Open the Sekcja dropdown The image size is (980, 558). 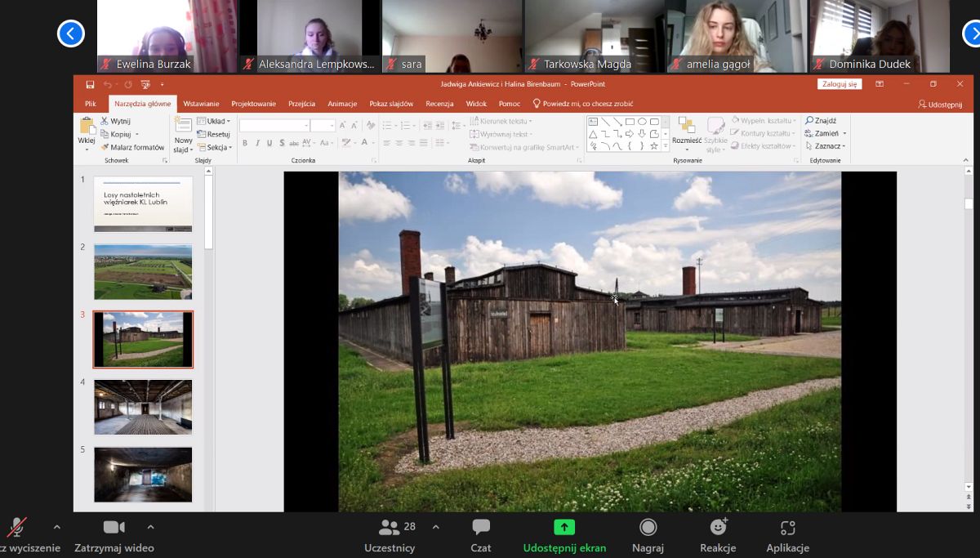(218, 147)
